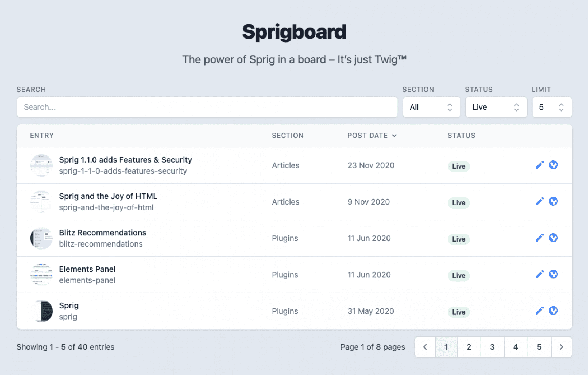
Task: Click into the Search field
Action: pyautogui.click(x=207, y=107)
